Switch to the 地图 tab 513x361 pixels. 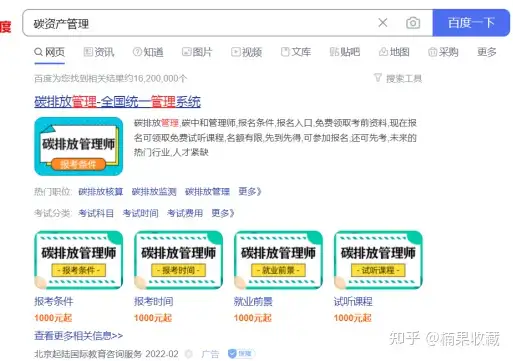tap(394, 52)
